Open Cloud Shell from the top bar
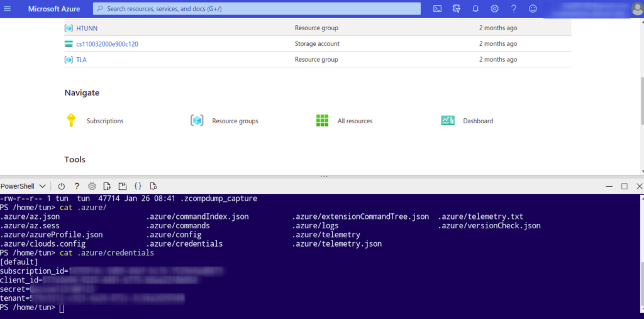This screenshot has height=319, width=644. click(438, 9)
